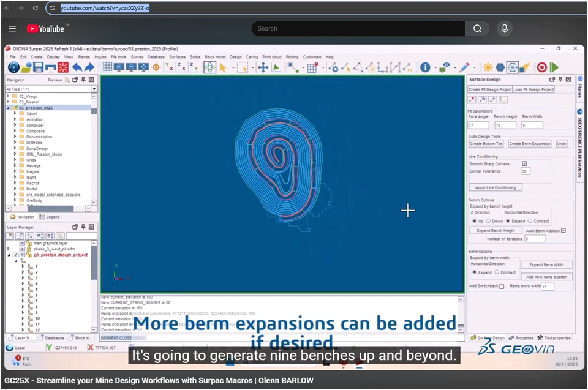The height and width of the screenshot is (390, 588).
Task: Click the Layer Manager sort layers icon
Action: pyautogui.click(x=29, y=236)
